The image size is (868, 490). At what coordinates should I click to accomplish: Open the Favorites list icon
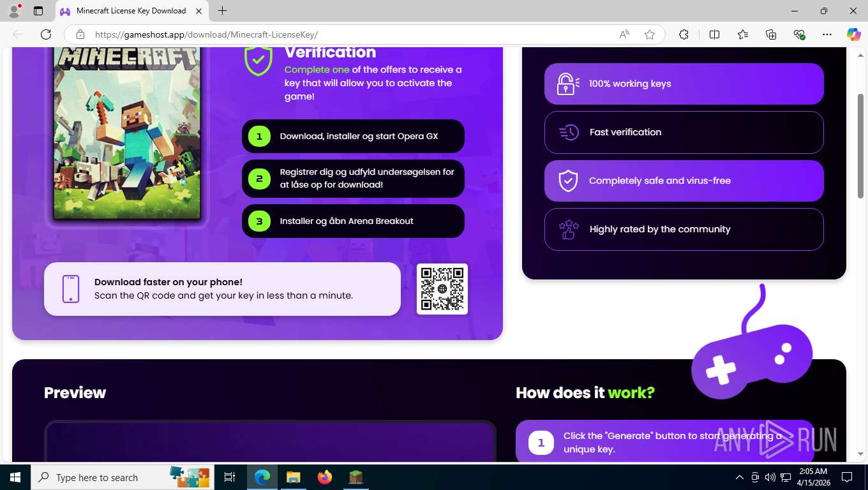743,34
